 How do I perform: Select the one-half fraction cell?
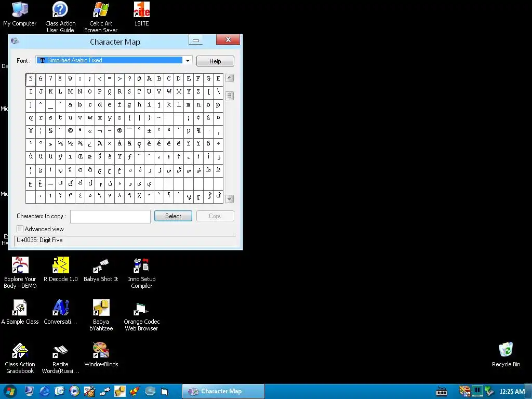70,144
